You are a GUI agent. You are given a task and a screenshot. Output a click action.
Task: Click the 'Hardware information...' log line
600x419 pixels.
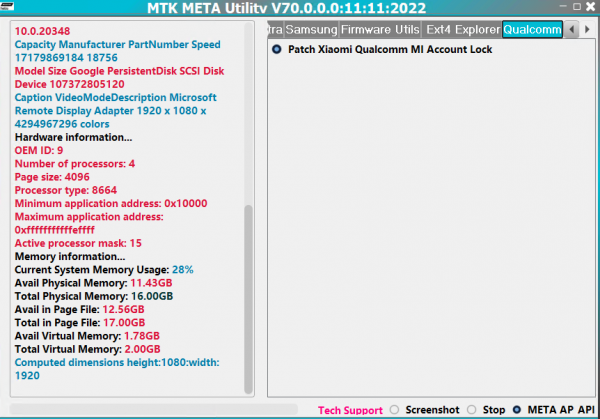(73, 137)
